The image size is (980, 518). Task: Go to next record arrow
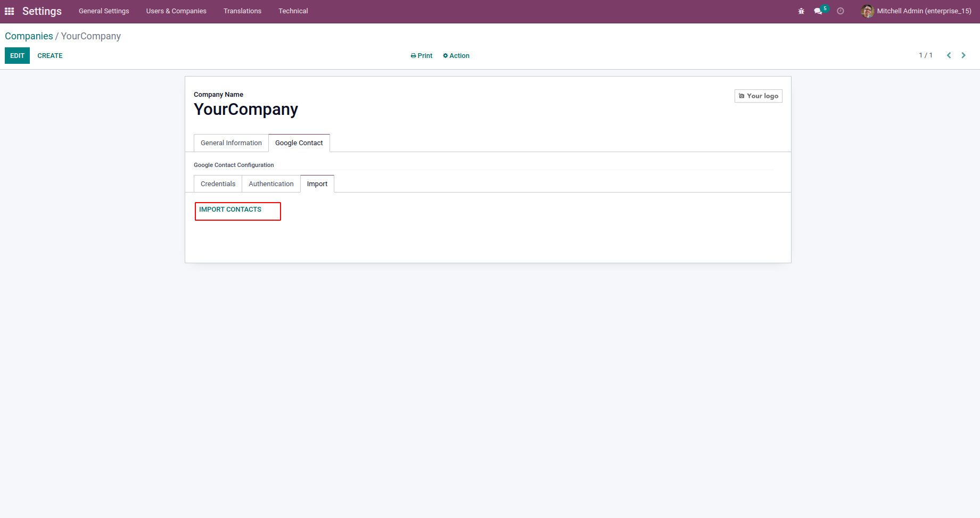963,55
